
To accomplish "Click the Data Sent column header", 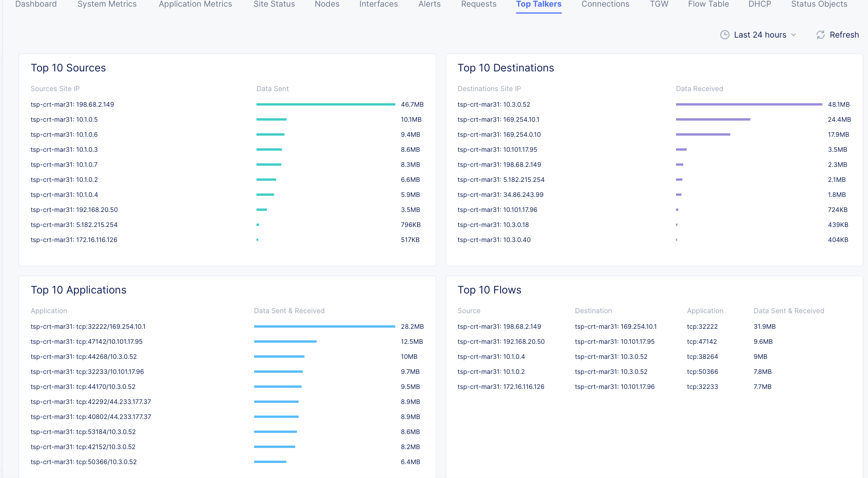I will tap(272, 89).
